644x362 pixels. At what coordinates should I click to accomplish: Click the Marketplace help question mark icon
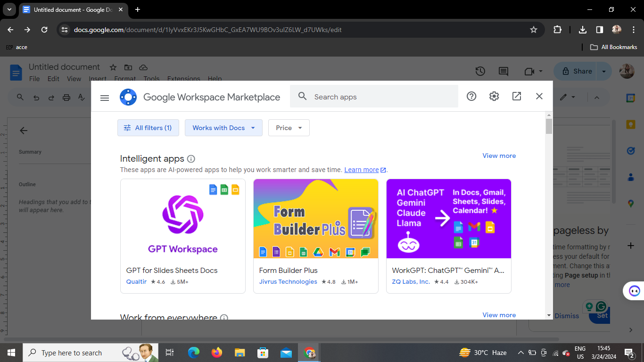click(x=471, y=96)
